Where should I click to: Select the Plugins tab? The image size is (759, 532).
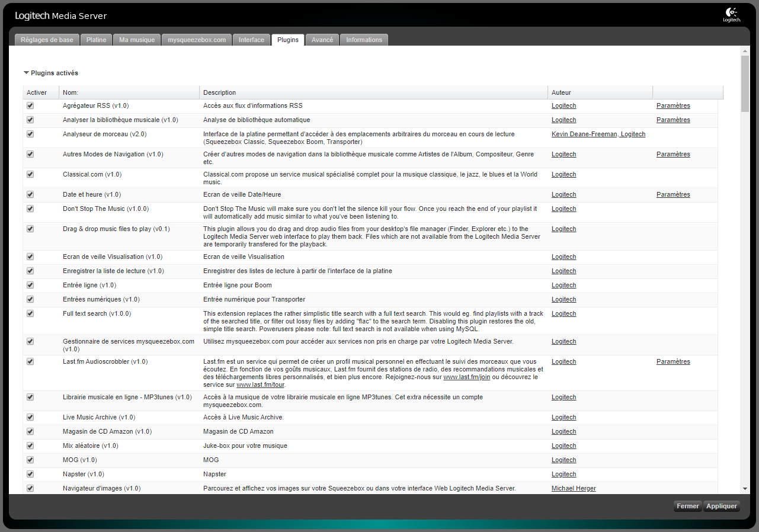tap(288, 40)
